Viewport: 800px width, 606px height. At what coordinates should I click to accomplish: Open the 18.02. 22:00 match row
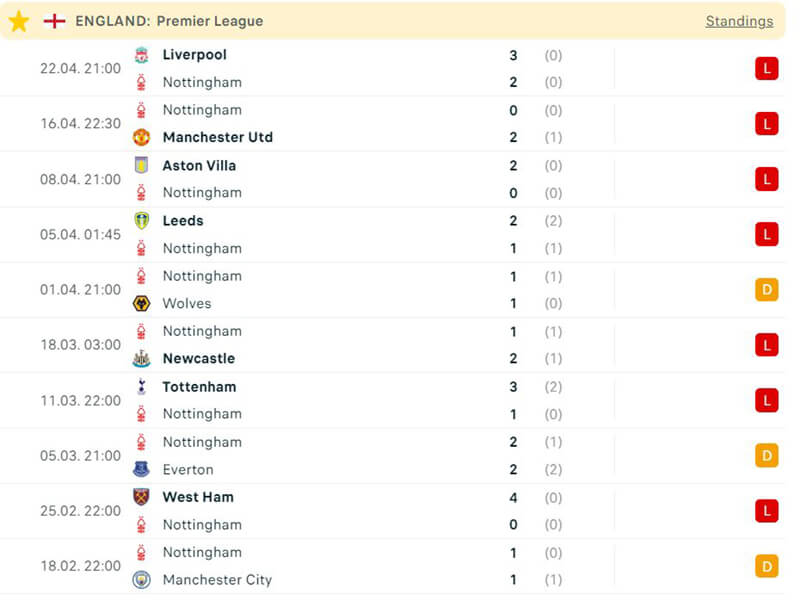[400, 566]
